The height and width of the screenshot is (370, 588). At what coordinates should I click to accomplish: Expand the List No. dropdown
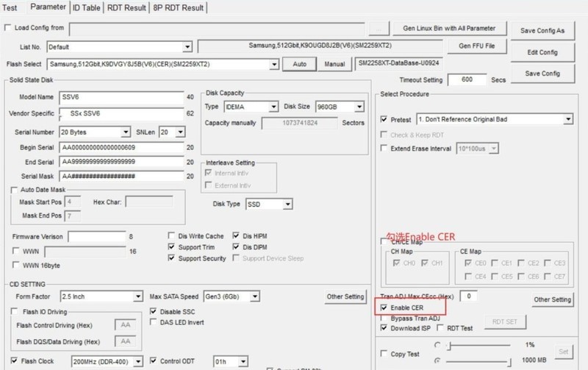[x=187, y=47]
